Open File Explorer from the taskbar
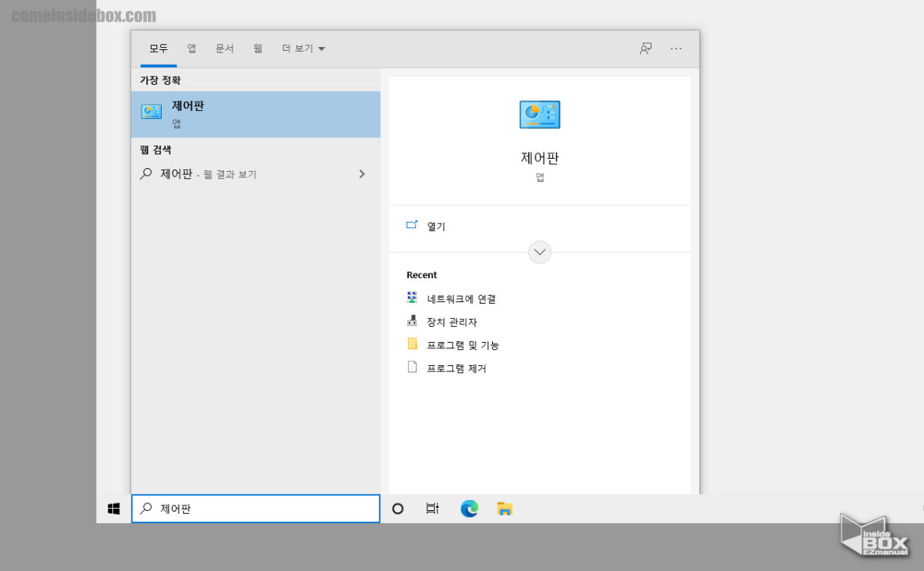Viewport: 924px width, 571px height. [504, 509]
